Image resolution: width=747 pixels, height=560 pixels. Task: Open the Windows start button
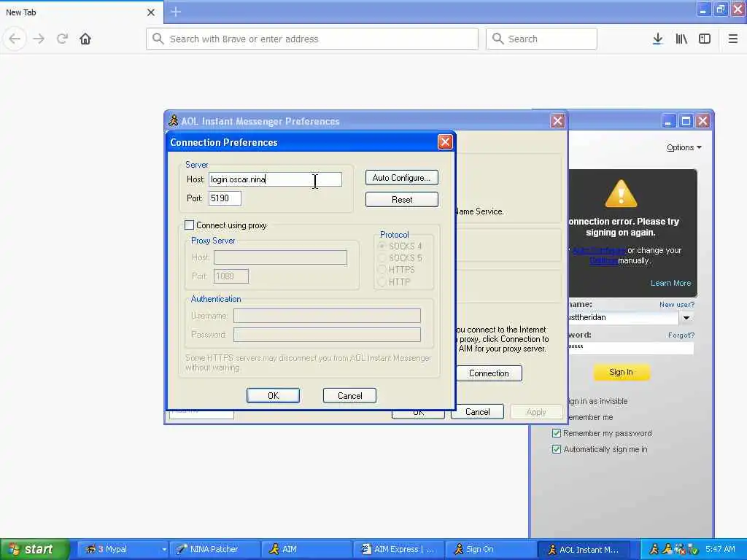pos(35,550)
